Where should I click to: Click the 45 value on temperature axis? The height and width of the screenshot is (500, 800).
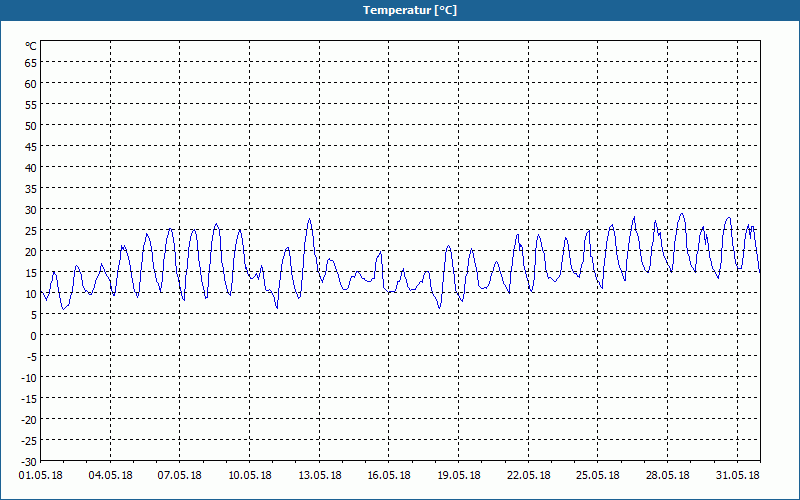coord(31,146)
